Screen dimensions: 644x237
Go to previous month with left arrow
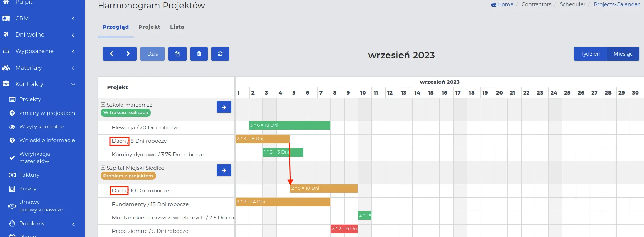coord(111,54)
